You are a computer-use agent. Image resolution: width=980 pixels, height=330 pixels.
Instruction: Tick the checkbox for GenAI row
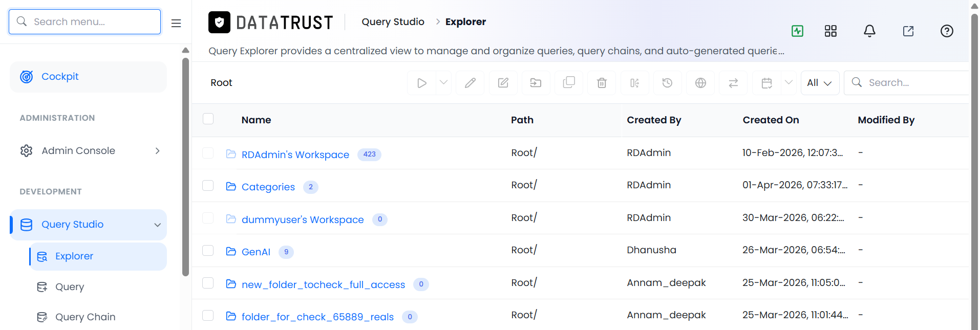click(208, 250)
